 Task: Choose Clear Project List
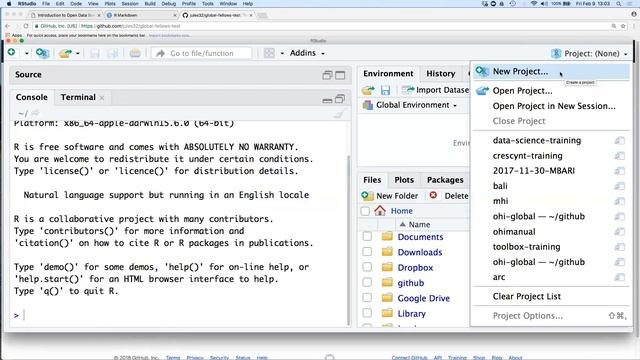pos(551,296)
